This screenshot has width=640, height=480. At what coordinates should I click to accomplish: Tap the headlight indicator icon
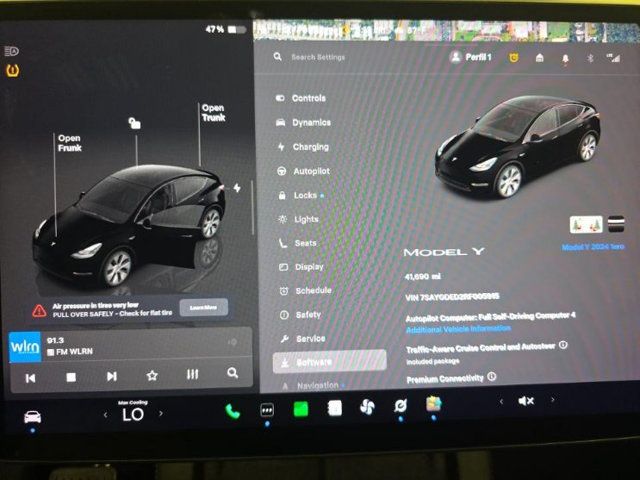tap(11, 51)
